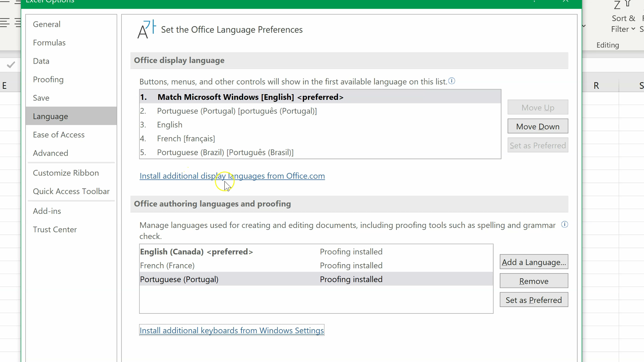
Task: Click the Formulas settings icon
Action: [x=49, y=43]
